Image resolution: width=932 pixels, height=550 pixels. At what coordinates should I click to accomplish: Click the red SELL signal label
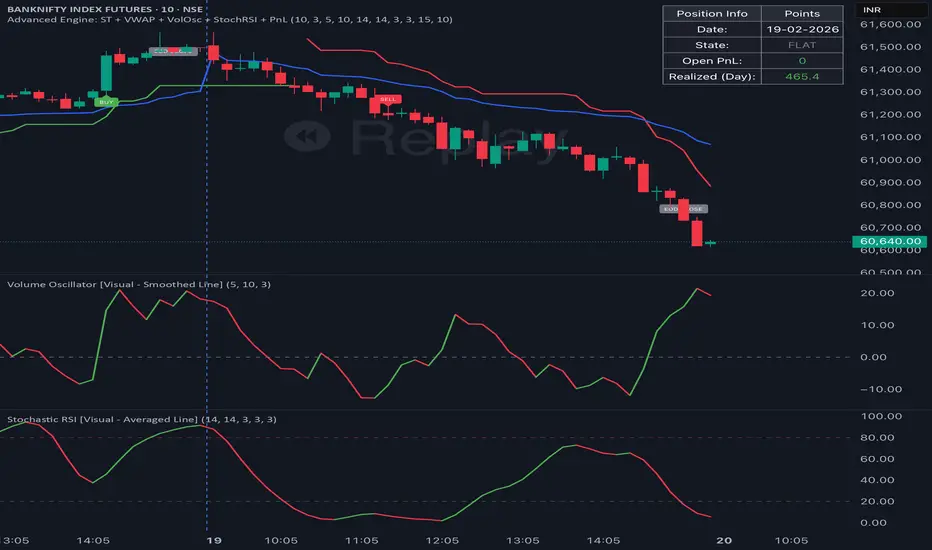[388, 99]
